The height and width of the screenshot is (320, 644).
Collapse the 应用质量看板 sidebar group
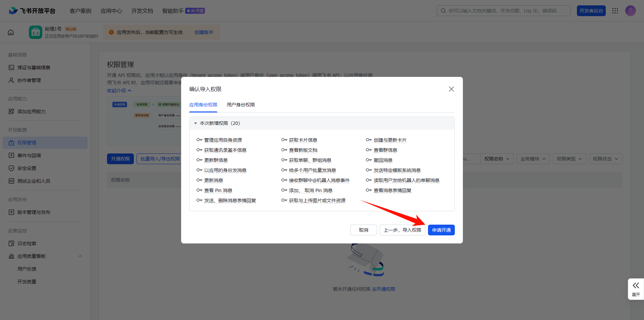coord(80,256)
